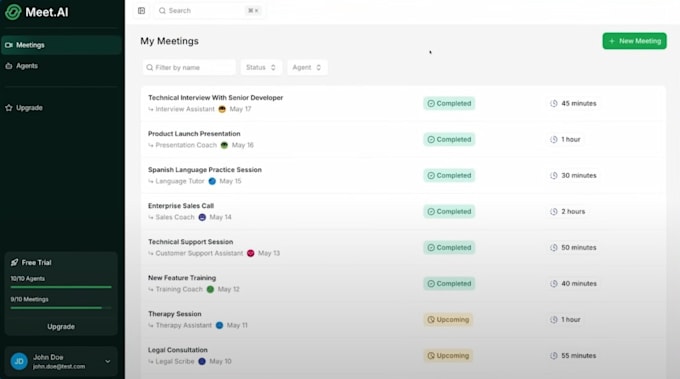The image size is (680, 379).
Task: Open the Legal Consultation meeting
Action: click(403, 356)
